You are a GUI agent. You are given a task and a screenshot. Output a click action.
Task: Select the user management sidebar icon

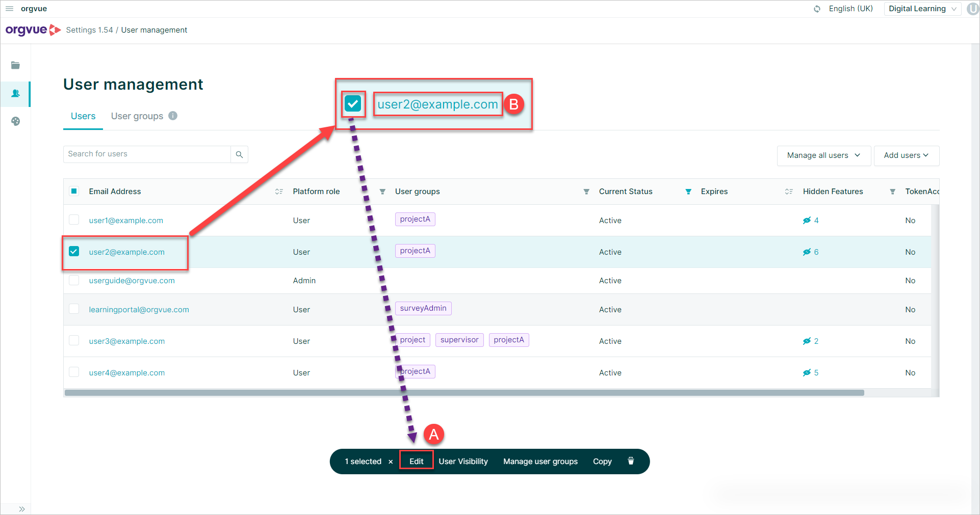coord(15,94)
